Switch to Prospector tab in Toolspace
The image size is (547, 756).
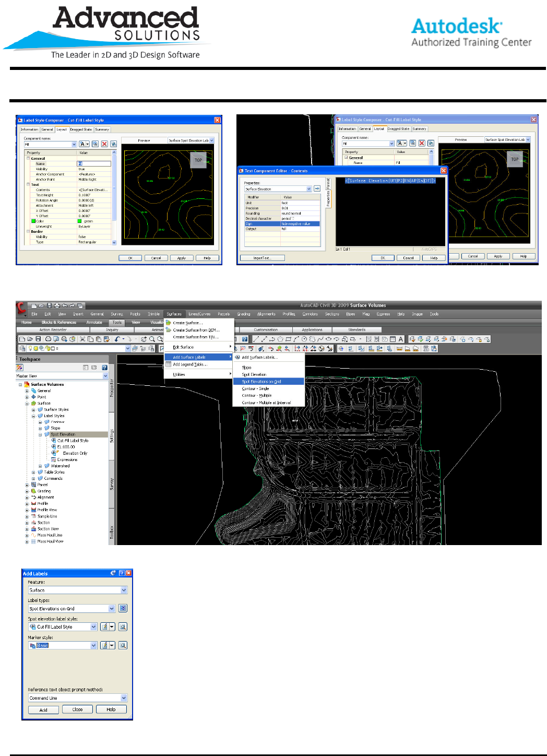coord(112,388)
